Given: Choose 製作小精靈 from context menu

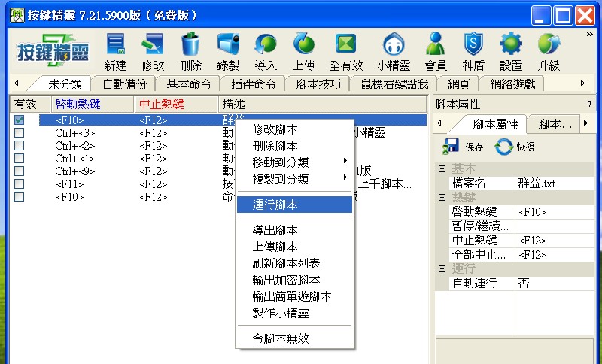Looking at the screenshot, I should point(294,313).
